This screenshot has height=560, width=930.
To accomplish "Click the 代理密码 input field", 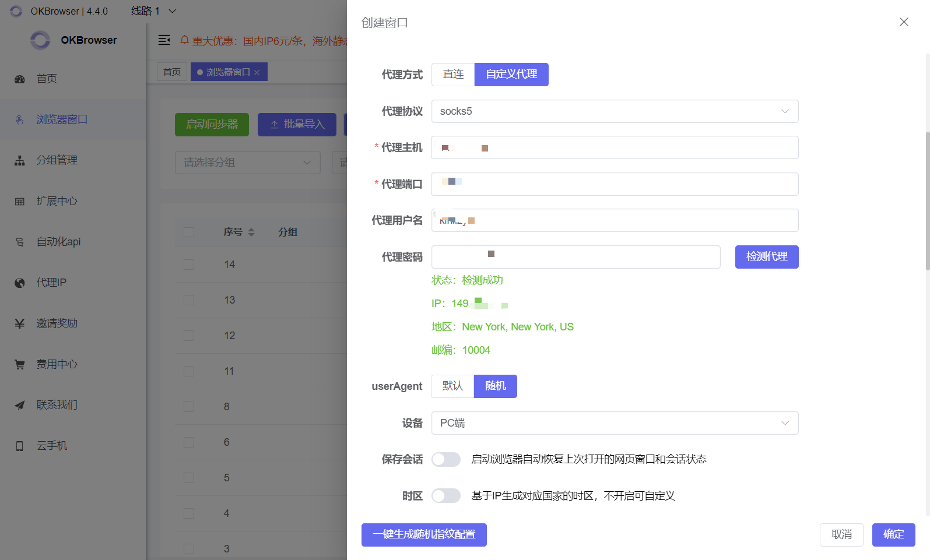I will (x=575, y=257).
